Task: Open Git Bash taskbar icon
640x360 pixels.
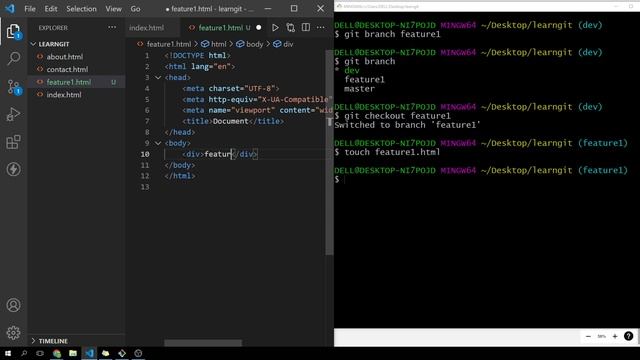Action: pos(122,353)
